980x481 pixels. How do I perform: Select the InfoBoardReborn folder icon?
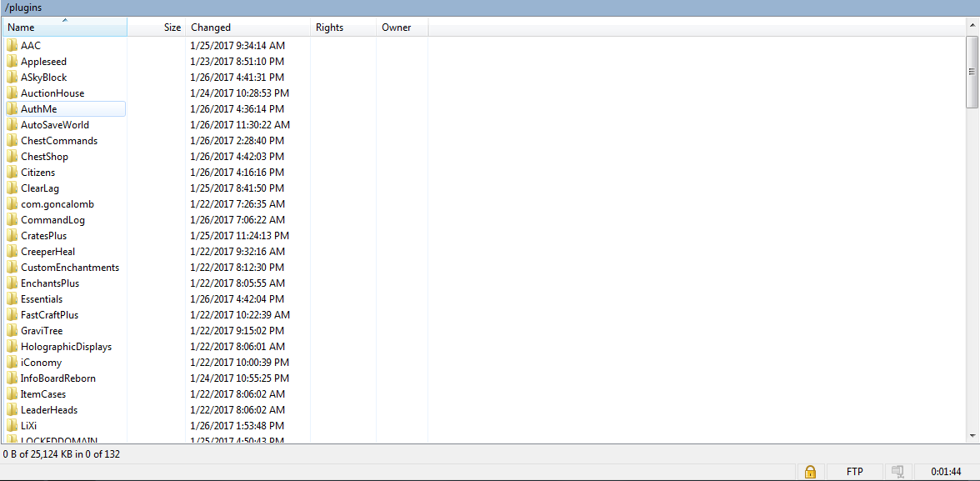[12, 378]
